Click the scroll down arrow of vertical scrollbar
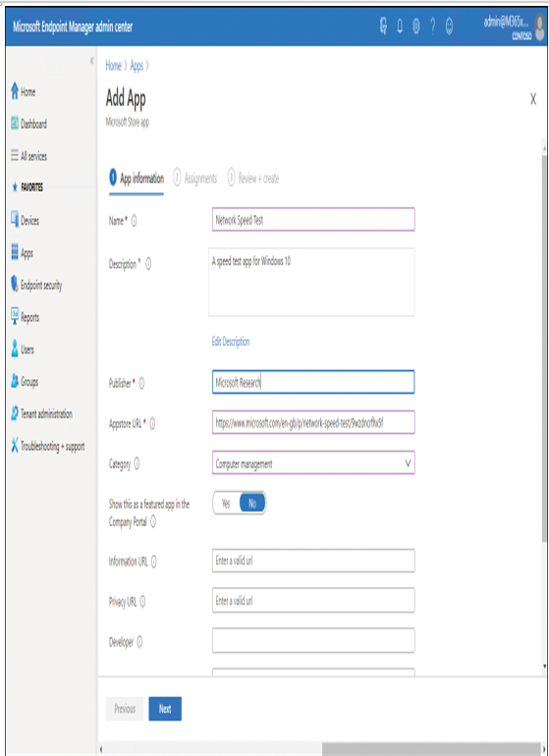 pos(545,667)
